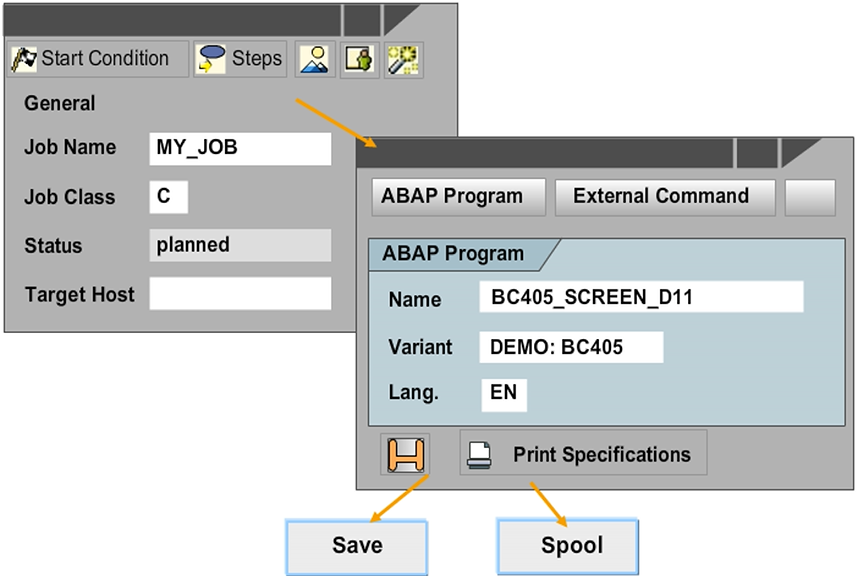
Task: Click the empty Target Host field
Action: coord(239,294)
